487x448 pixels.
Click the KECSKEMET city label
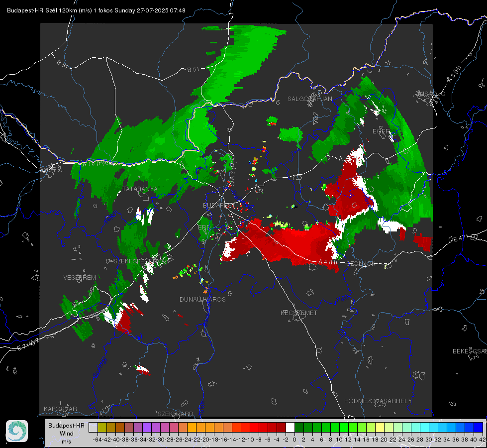[299, 313]
